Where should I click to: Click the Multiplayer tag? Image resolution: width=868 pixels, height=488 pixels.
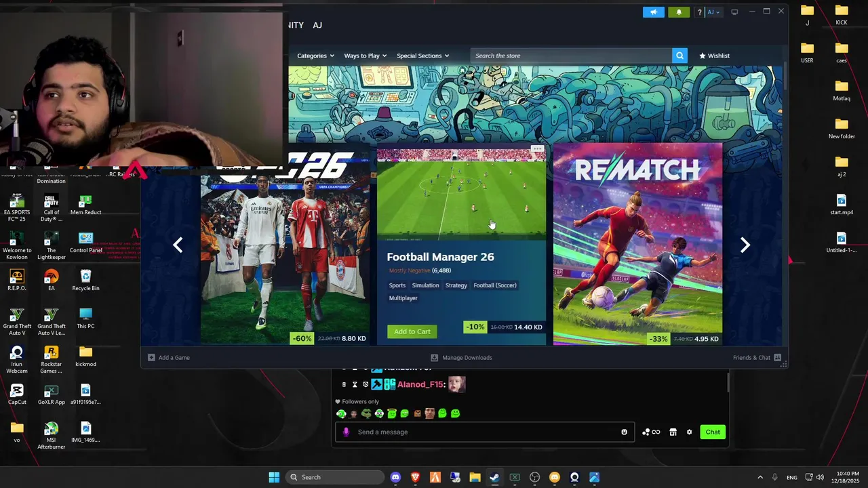(403, 298)
